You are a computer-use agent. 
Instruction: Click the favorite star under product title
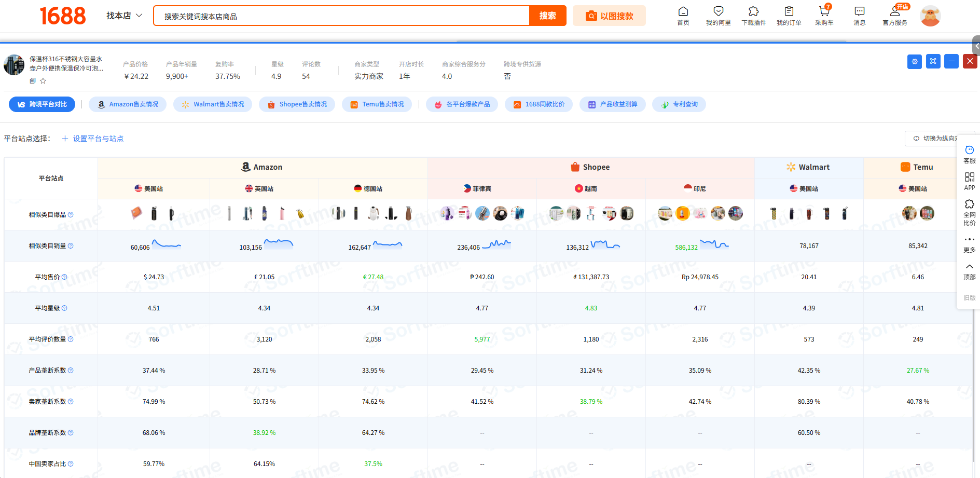43,81
